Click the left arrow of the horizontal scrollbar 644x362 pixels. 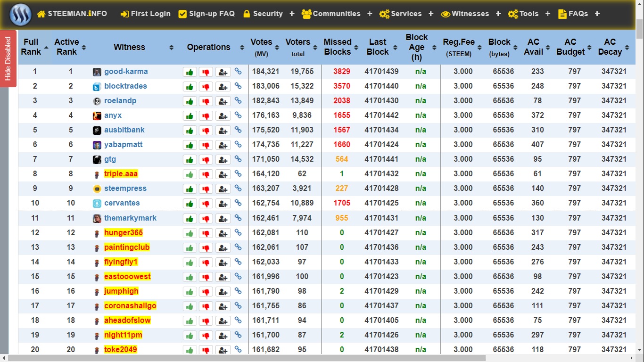click(x=4, y=358)
